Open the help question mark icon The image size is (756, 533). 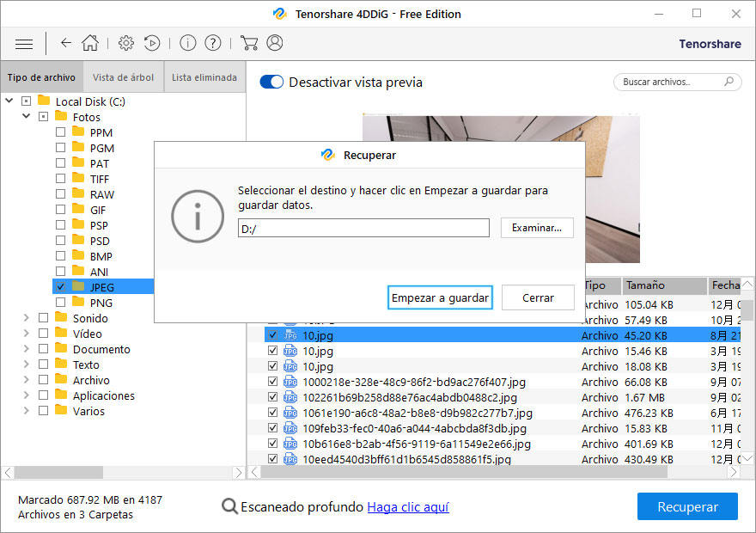tap(213, 43)
